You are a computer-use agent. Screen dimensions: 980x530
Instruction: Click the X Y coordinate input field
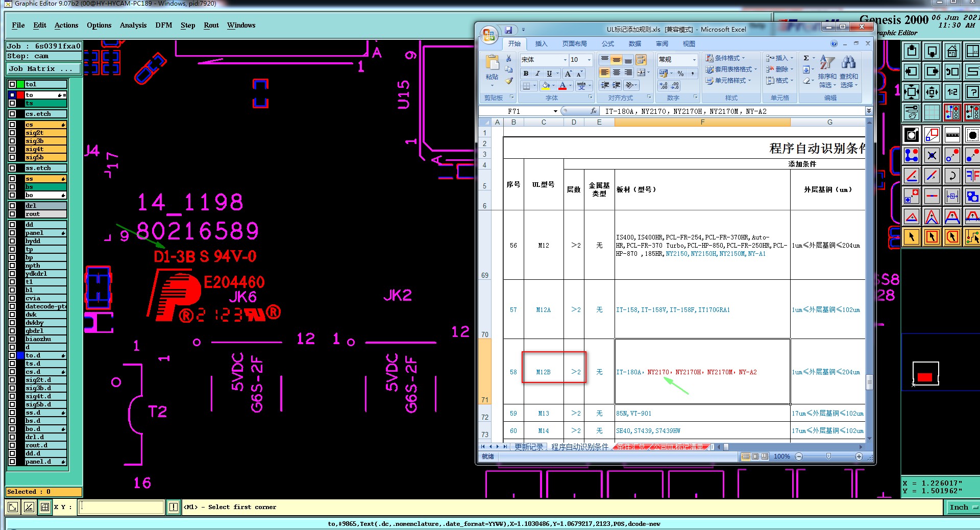121,507
